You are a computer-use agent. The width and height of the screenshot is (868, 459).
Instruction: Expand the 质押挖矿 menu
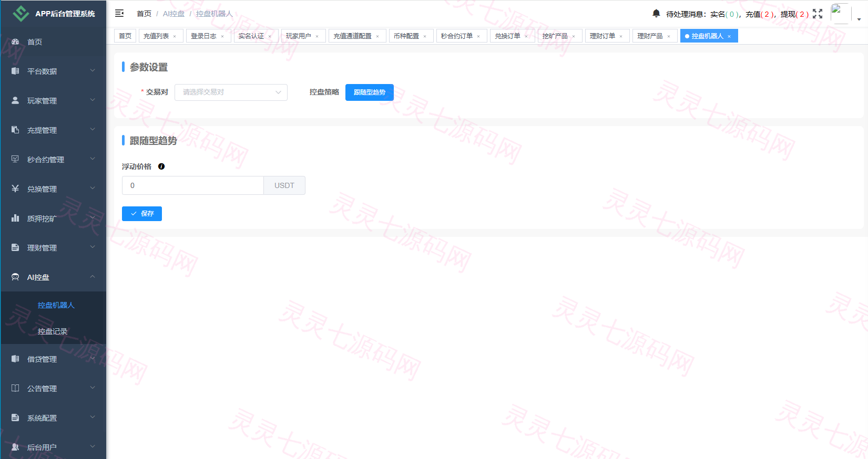53,218
